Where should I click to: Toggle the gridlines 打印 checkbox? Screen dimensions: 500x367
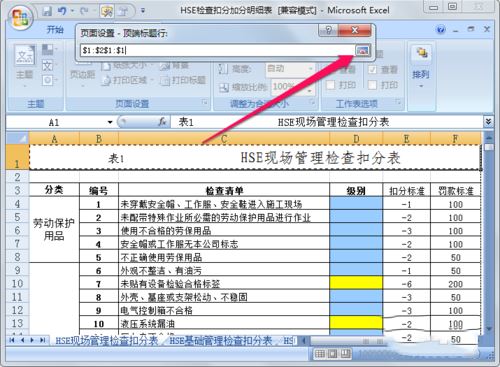330,85
